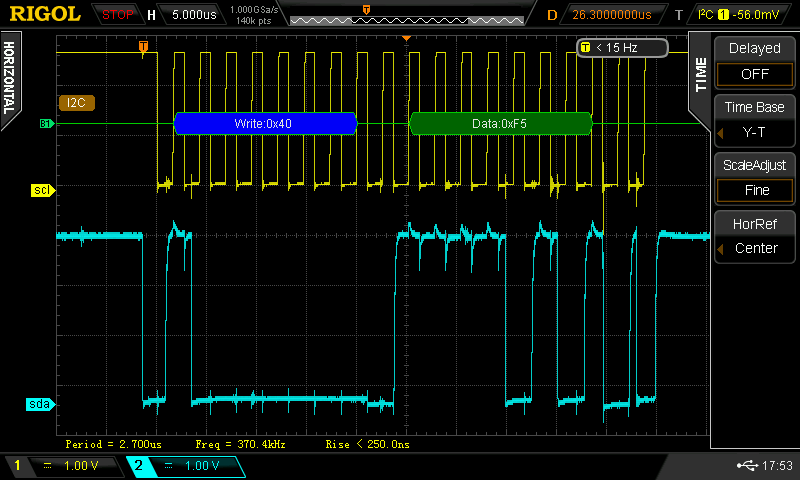Click the red STOP status indicator

coord(117,15)
